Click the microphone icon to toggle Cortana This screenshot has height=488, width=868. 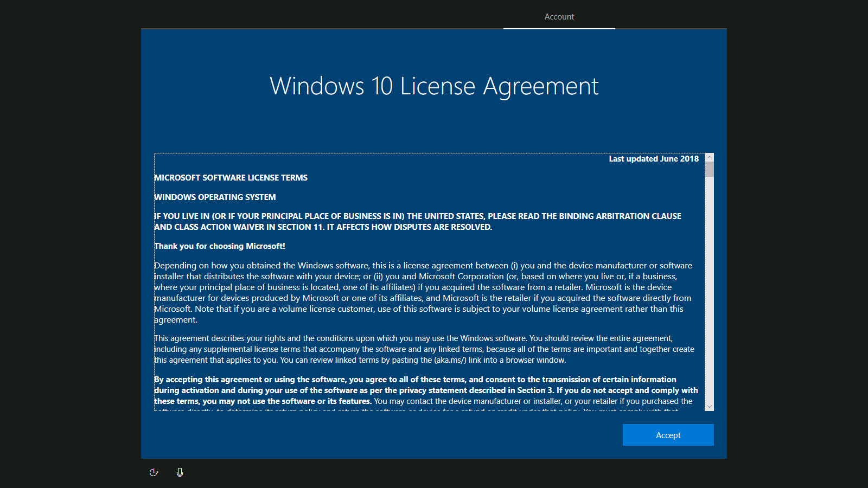pyautogui.click(x=180, y=472)
